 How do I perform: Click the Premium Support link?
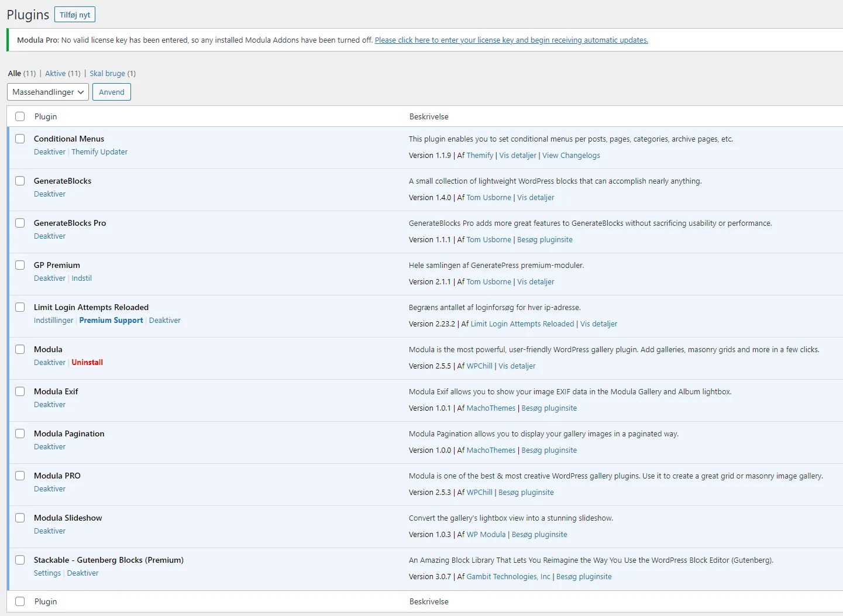[111, 320]
